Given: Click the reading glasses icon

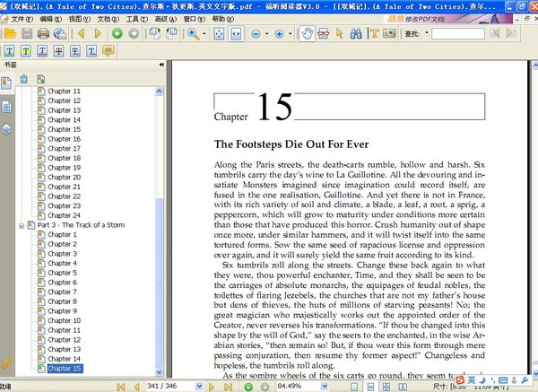Looking at the screenshot, I should pyautogui.click(x=323, y=34).
